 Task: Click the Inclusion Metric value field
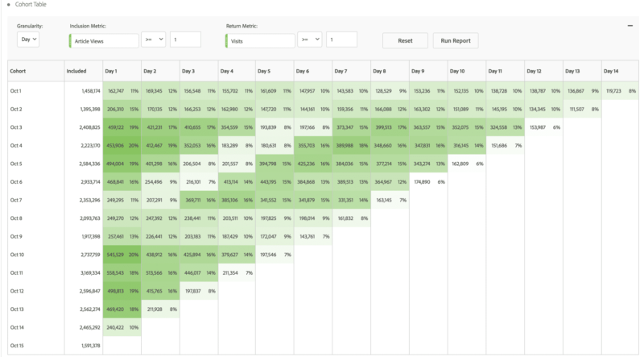[x=185, y=39]
